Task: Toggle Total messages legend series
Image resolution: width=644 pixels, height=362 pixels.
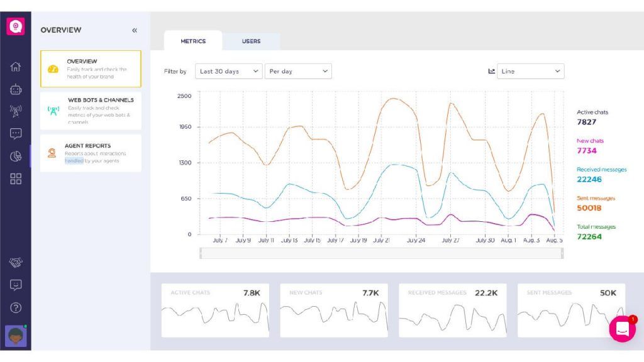Action: pyautogui.click(x=596, y=227)
